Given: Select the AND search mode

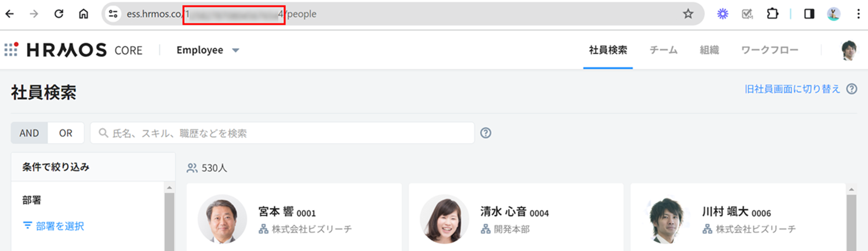Looking at the screenshot, I should (x=29, y=133).
